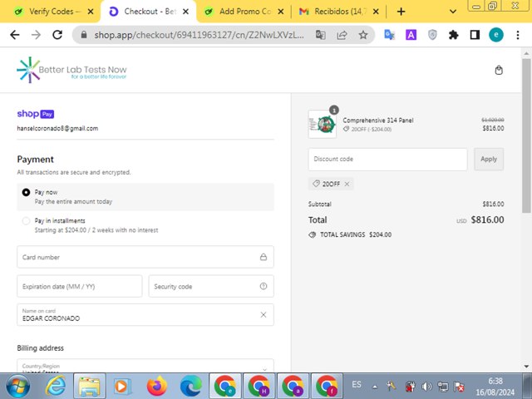Click the Better Lab Tests Now logo

[71, 70]
